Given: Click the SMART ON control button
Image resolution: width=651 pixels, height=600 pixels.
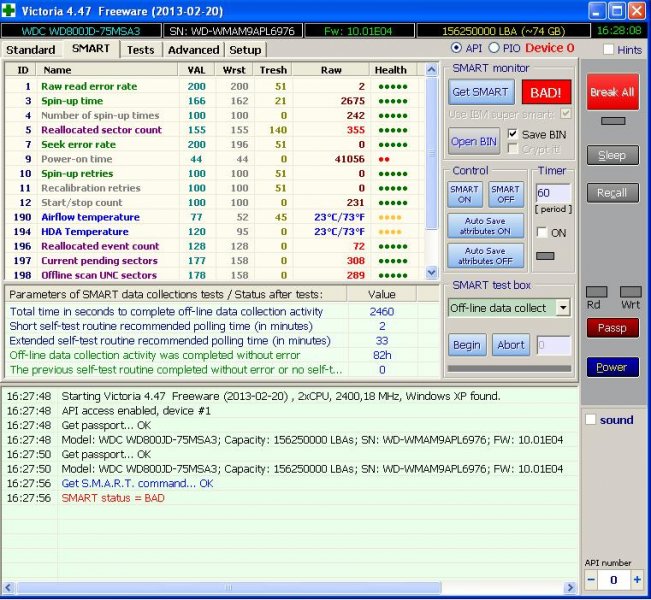Looking at the screenshot, I should (x=464, y=194).
